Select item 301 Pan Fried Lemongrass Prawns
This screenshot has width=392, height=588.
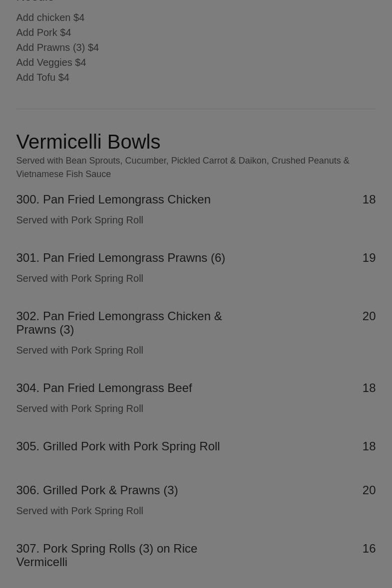click(120, 258)
